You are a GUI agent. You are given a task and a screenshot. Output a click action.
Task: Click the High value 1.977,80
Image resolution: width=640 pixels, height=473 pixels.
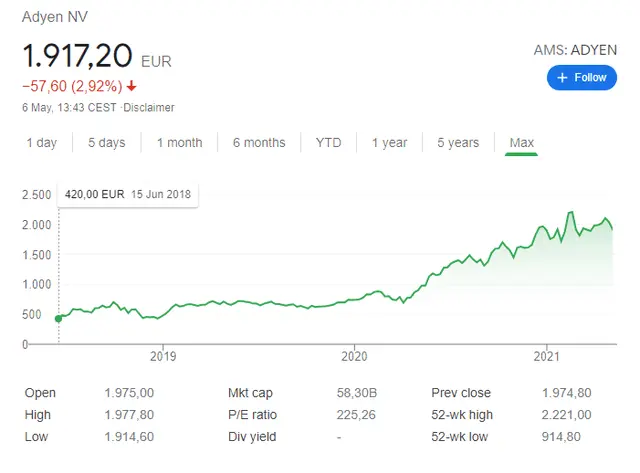point(129,415)
